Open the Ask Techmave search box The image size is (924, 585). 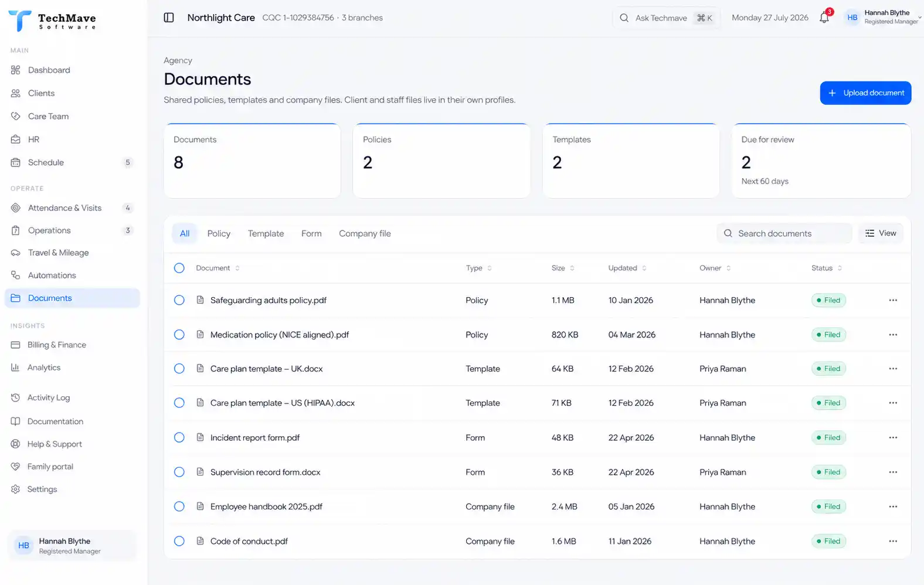[666, 18]
